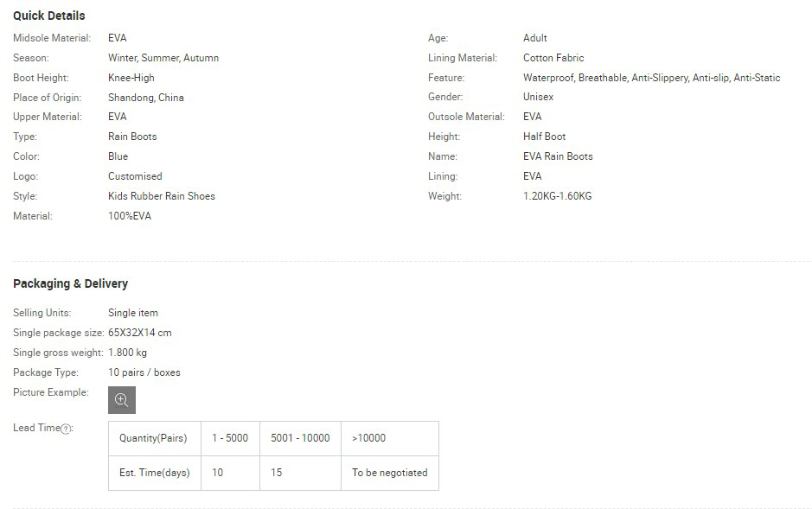The width and height of the screenshot is (812, 509).
Task: Click the Quantity(Pairs) table cell
Action: tap(155, 438)
